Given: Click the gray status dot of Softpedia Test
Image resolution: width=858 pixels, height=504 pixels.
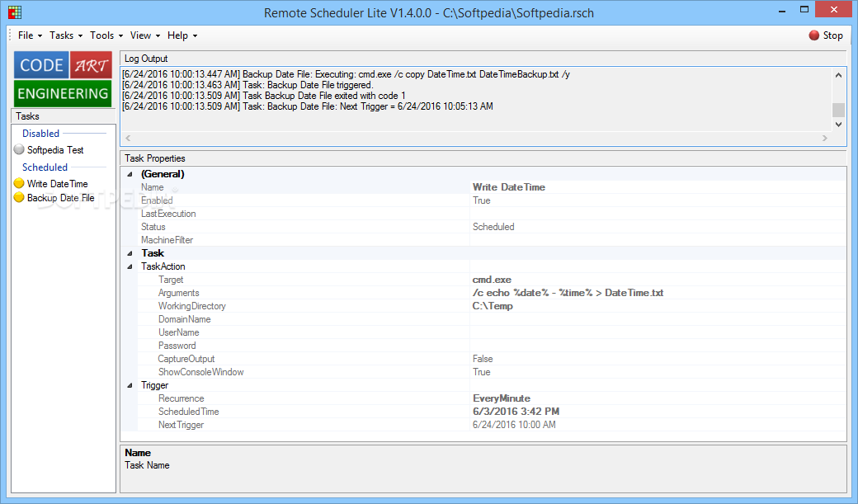Looking at the screenshot, I should [x=19, y=149].
